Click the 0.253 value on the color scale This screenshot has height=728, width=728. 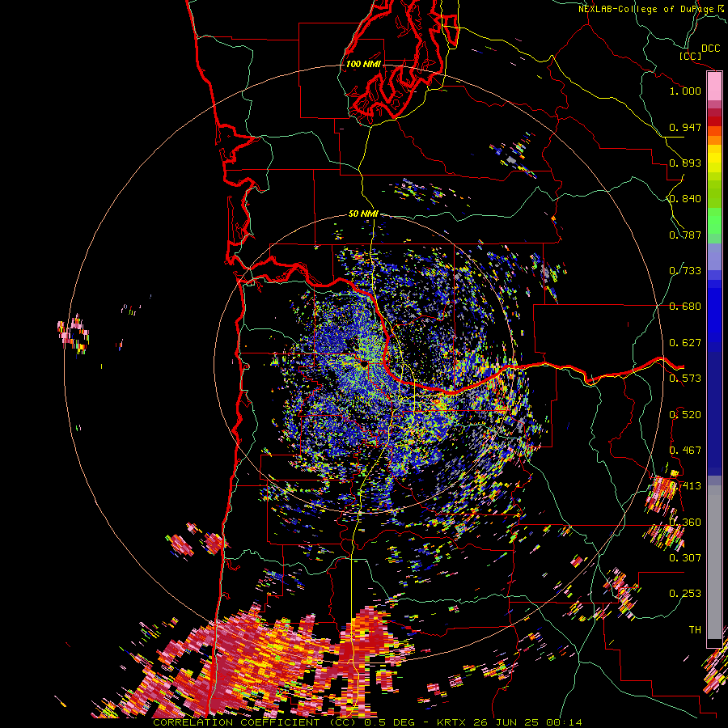point(685,594)
